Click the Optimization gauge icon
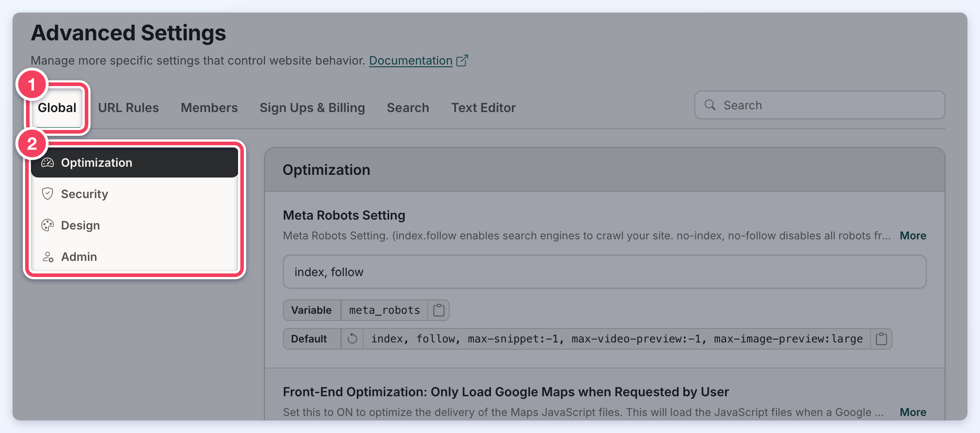The image size is (980, 433). [x=48, y=163]
